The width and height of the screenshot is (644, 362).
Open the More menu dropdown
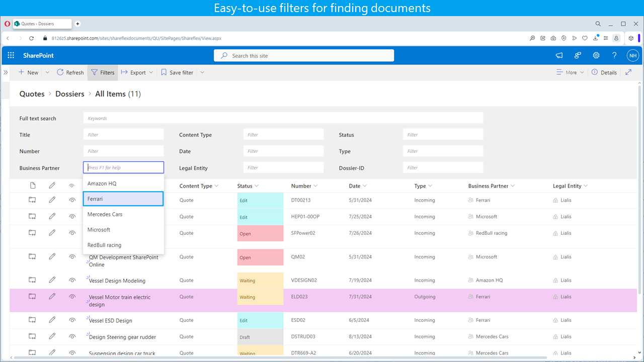(x=570, y=72)
